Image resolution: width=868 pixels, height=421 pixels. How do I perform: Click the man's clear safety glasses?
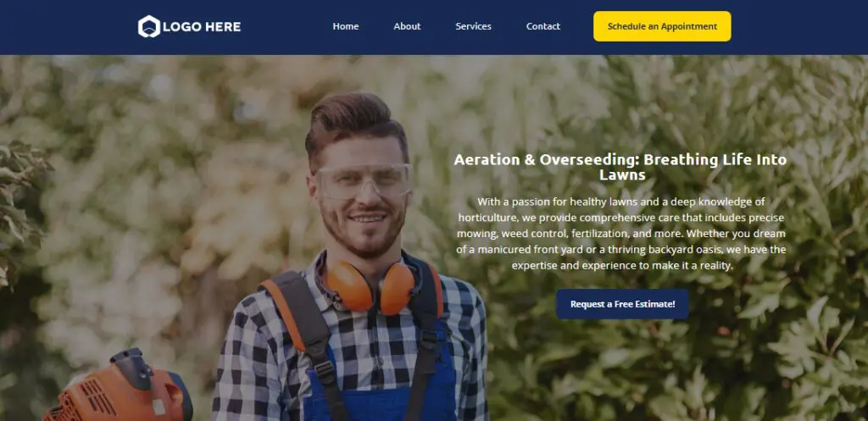point(364,181)
